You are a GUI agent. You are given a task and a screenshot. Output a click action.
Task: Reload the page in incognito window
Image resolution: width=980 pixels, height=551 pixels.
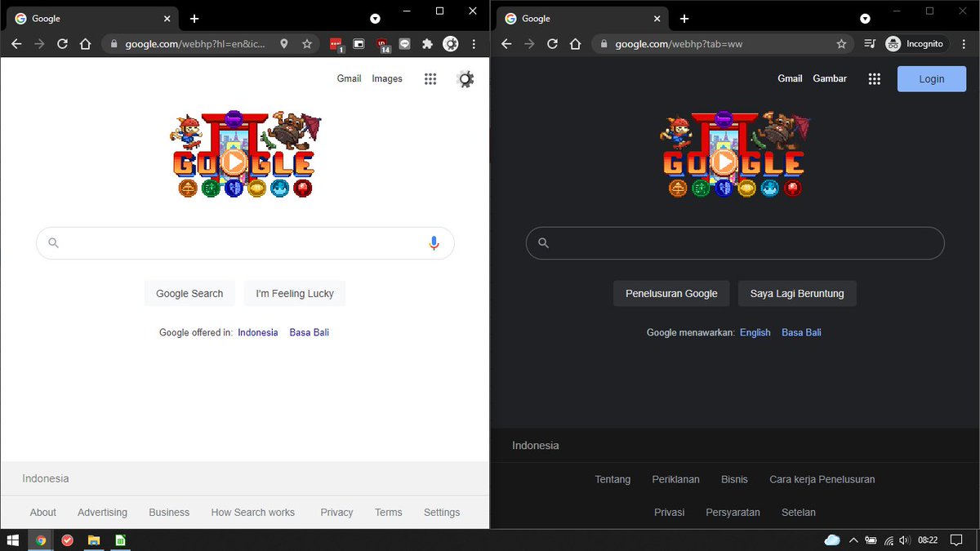tap(552, 44)
